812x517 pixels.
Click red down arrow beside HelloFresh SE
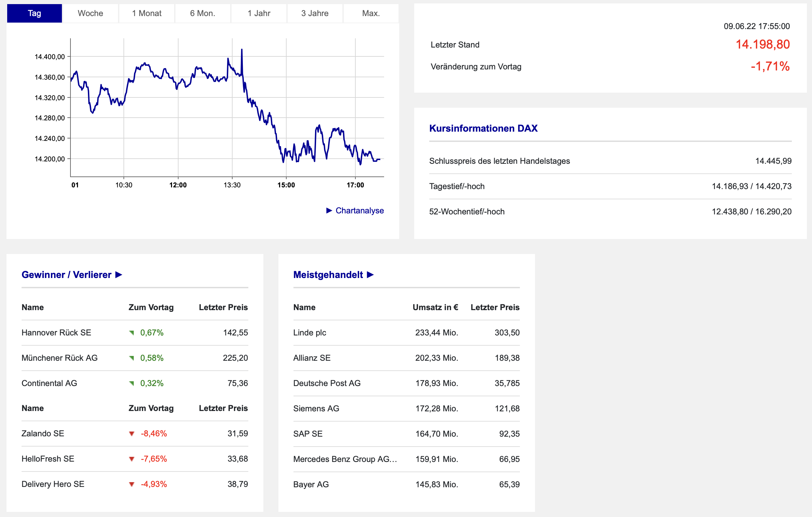tap(132, 459)
